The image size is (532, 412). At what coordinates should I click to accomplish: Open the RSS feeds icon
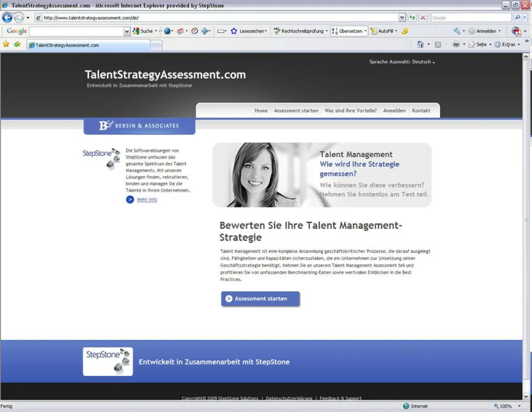pyautogui.click(x=438, y=44)
